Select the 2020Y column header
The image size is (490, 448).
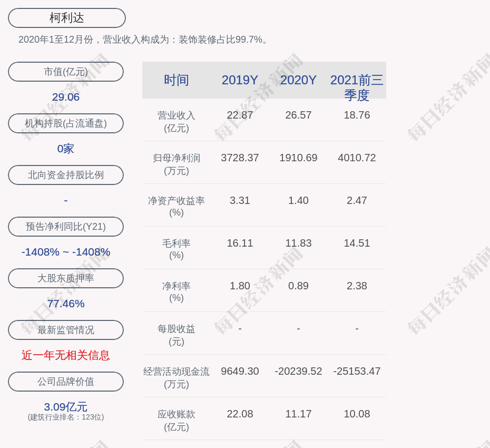298,80
